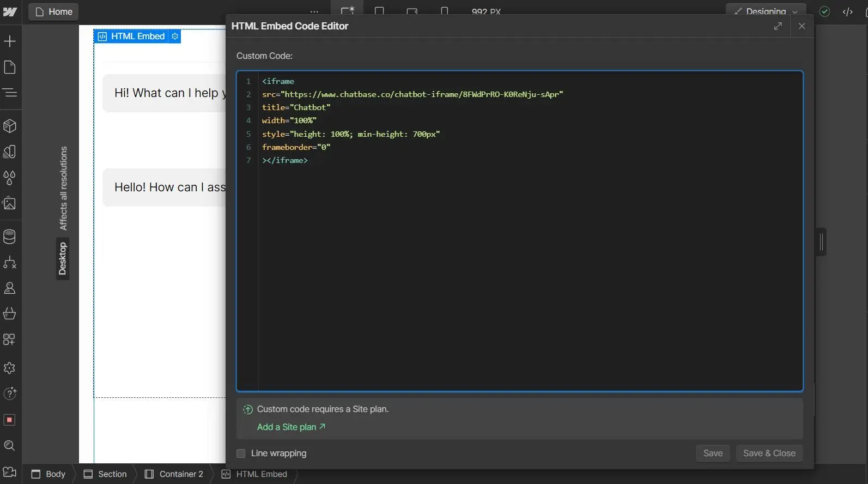This screenshot has width=868, height=484.
Task: Open the Home page dropdown
Action: pos(53,11)
